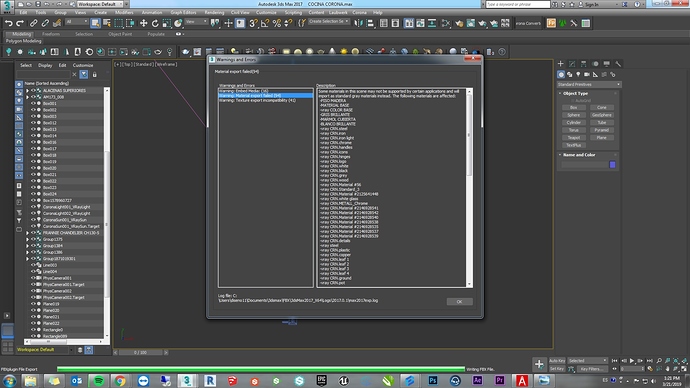Switch to the Freeform ribbon tab

pyautogui.click(x=51, y=34)
